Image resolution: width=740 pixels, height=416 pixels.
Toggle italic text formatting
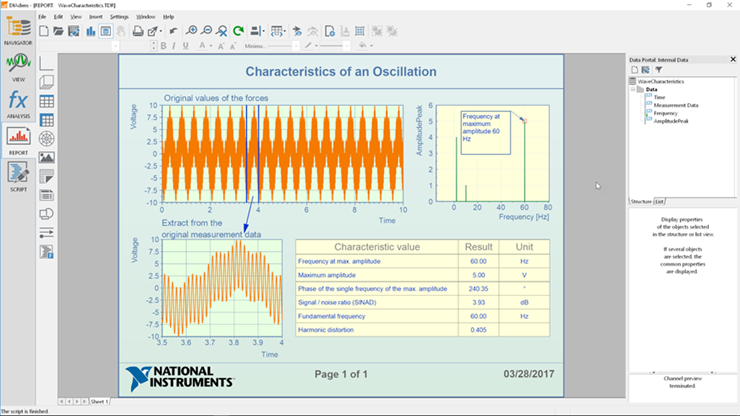pos(174,45)
